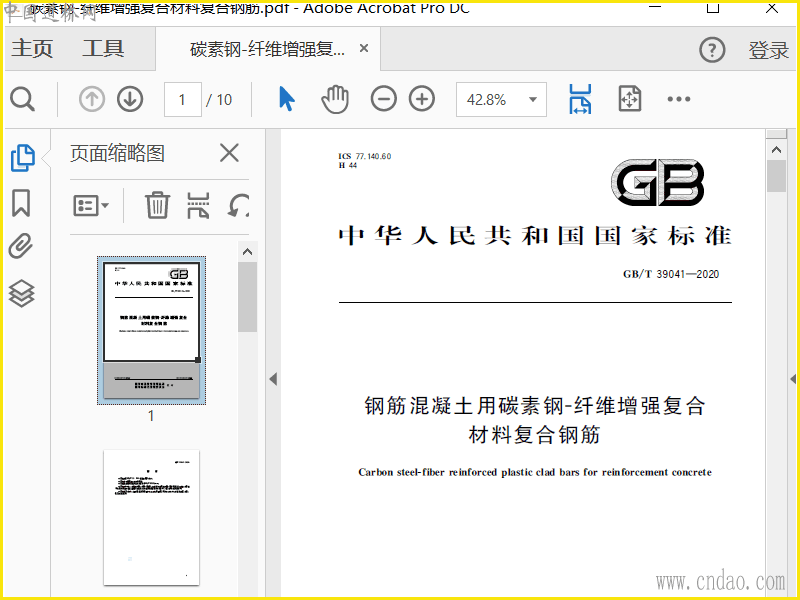Click the 中华人民共和国国家标准 heading
Viewport: 800px width, 600px height.
535,236
